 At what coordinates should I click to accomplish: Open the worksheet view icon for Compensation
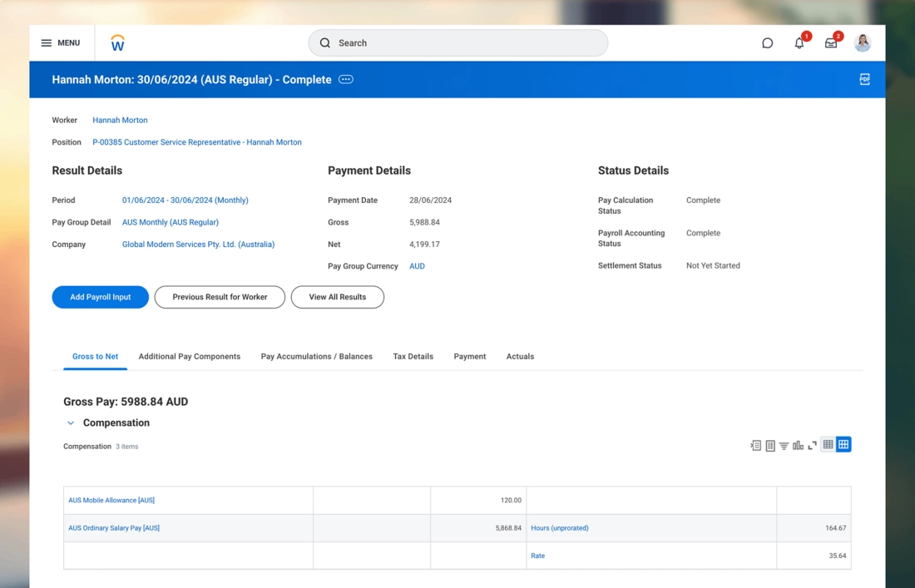point(770,446)
